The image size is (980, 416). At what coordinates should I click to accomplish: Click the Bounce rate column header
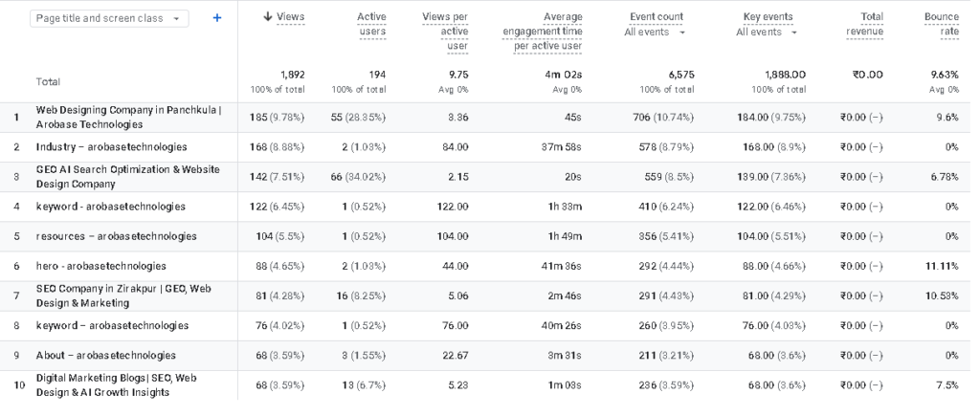(942, 24)
